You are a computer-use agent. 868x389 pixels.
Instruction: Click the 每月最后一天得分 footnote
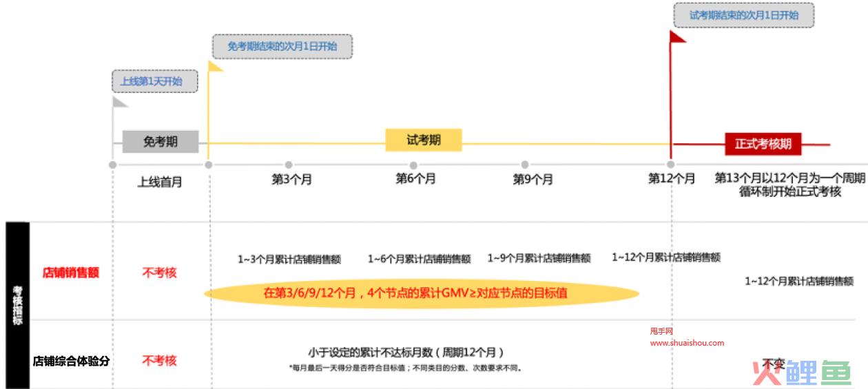click(x=405, y=368)
